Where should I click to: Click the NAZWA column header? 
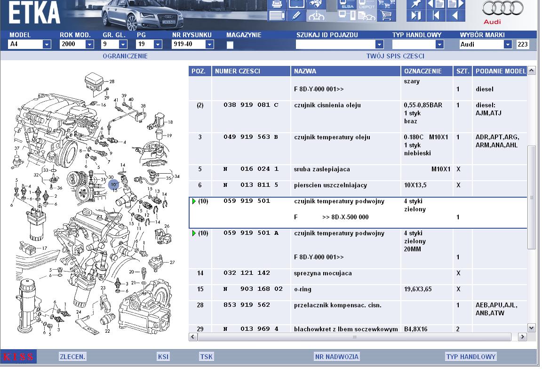pyautogui.click(x=346, y=71)
